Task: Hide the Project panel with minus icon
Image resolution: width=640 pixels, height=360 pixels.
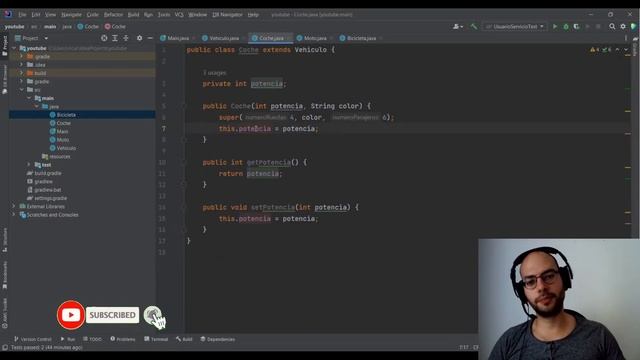Action: 150,38
